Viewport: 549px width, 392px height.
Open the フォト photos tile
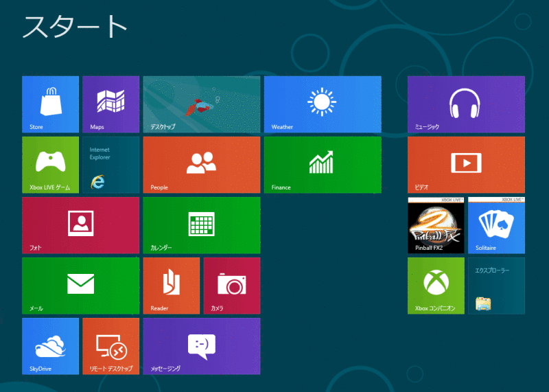tap(80, 225)
